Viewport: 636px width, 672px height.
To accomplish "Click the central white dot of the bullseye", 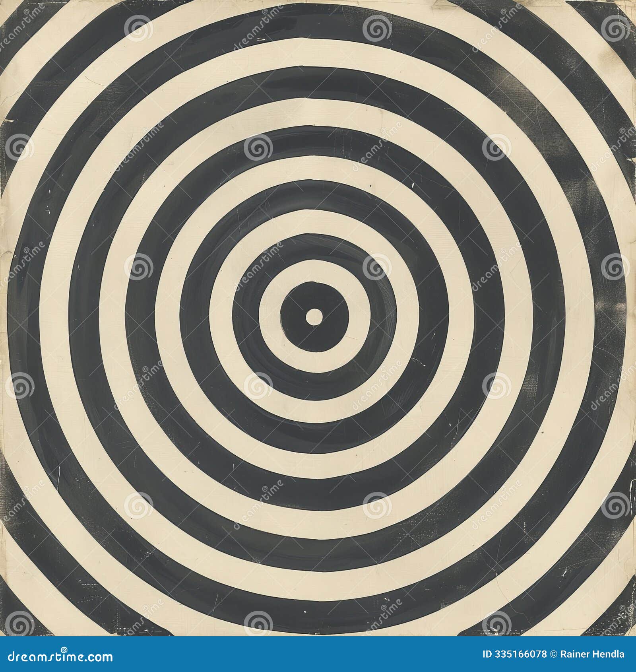I will [314, 316].
